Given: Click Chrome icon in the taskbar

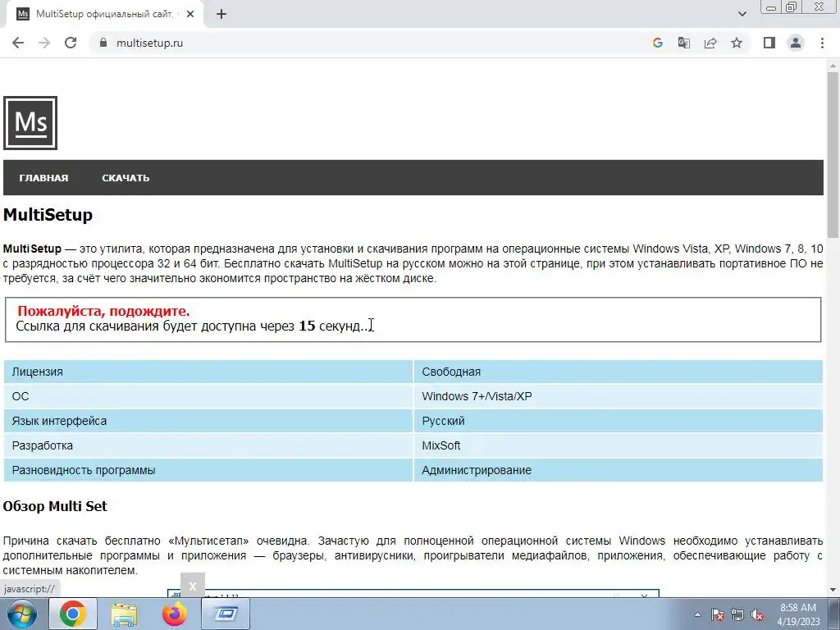Looking at the screenshot, I should tap(73, 614).
